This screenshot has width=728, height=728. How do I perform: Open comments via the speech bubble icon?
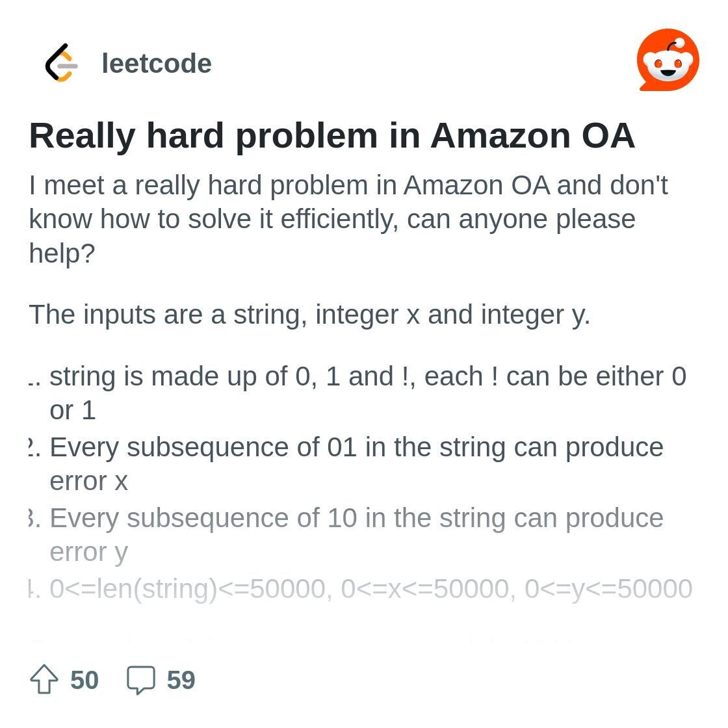point(140,680)
